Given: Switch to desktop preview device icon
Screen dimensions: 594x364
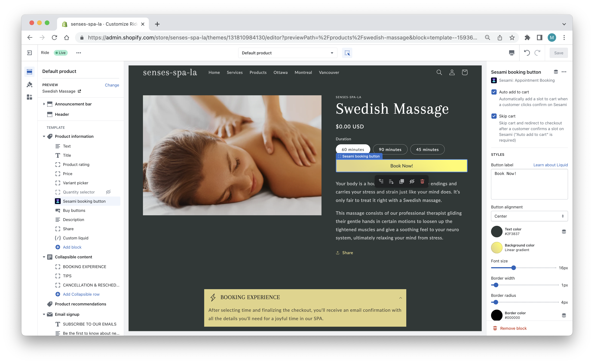Looking at the screenshot, I should point(512,53).
